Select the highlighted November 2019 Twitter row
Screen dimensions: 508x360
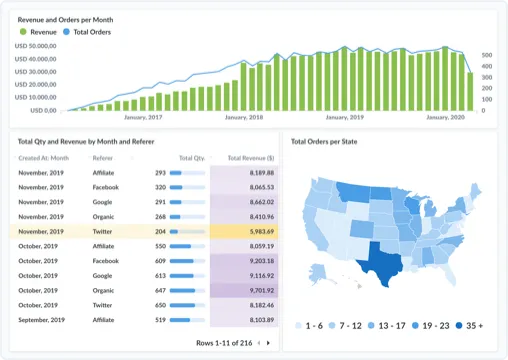click(144, 231)
